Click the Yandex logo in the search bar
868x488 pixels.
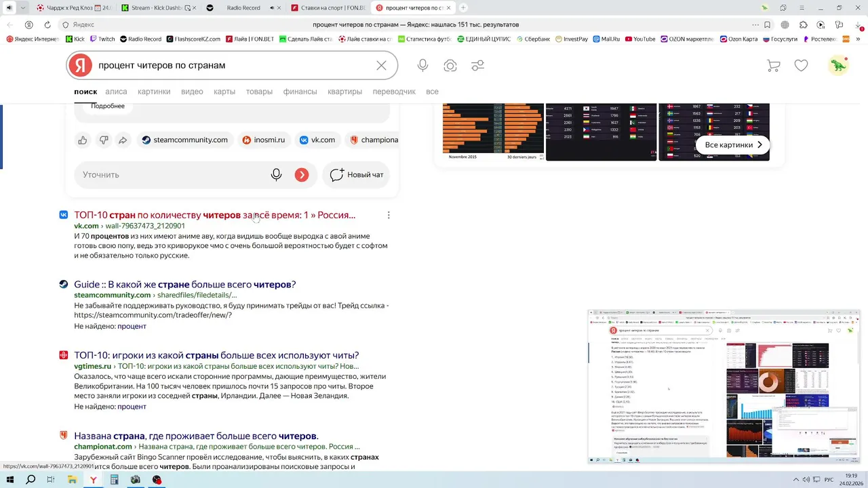(80, 65)
